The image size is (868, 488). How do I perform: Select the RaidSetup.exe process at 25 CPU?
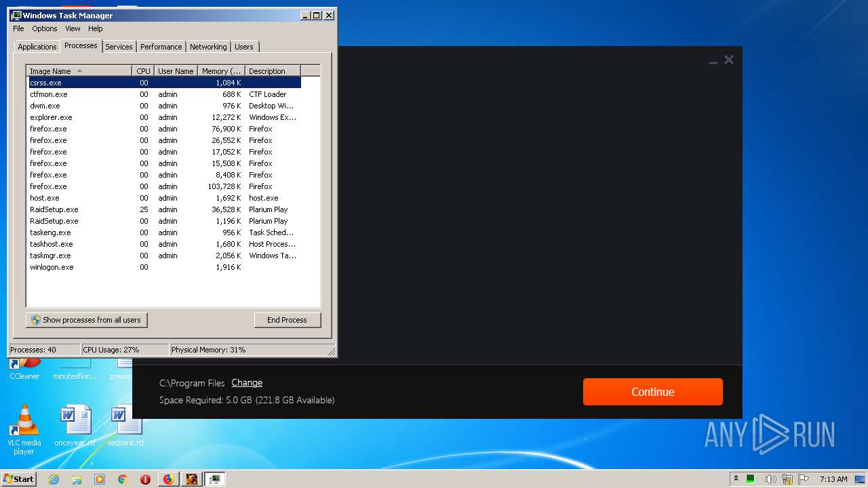(163, 209)
